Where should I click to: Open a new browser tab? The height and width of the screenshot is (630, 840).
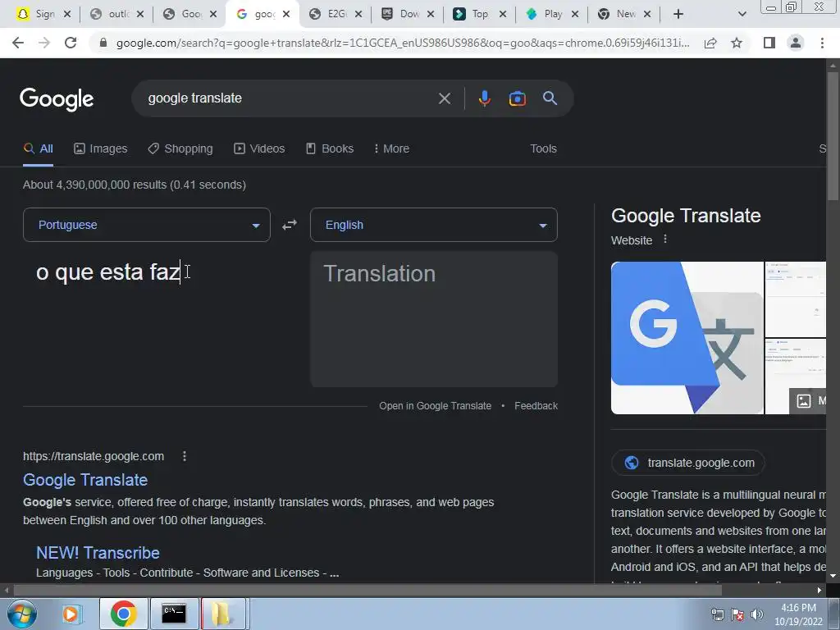click(678, 14)
